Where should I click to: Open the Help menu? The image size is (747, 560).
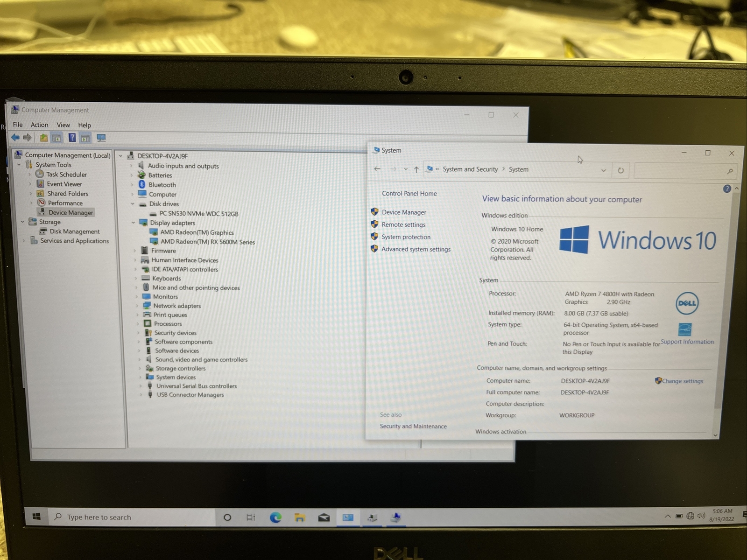pos(85,125)
